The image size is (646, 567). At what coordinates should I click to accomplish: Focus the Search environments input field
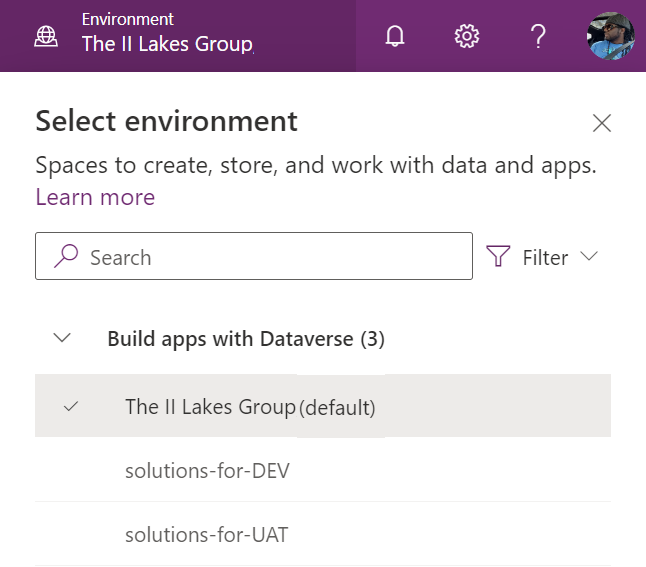click(x=270, y=257)
